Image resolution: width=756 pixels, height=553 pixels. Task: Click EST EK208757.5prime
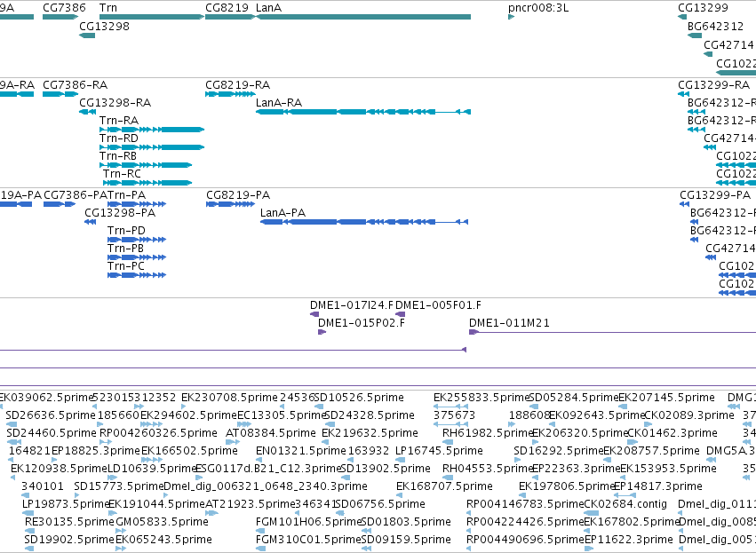[651, 451]
